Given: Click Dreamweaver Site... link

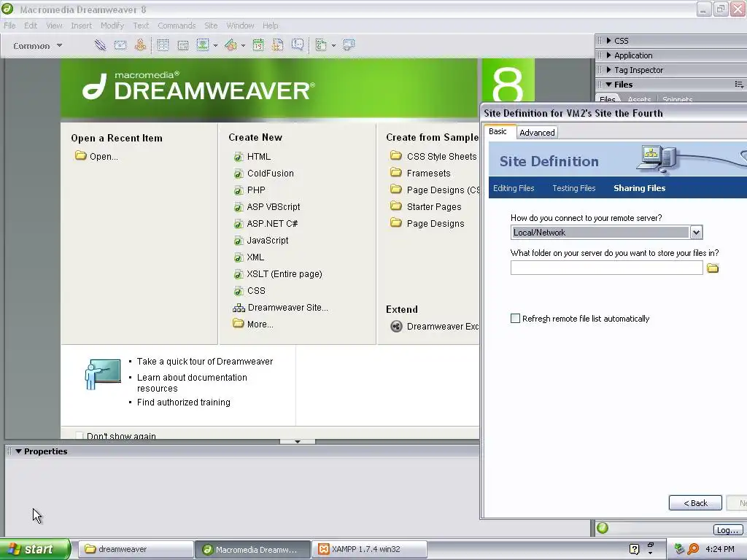Looking at the screenshot, I should point(280,308).
